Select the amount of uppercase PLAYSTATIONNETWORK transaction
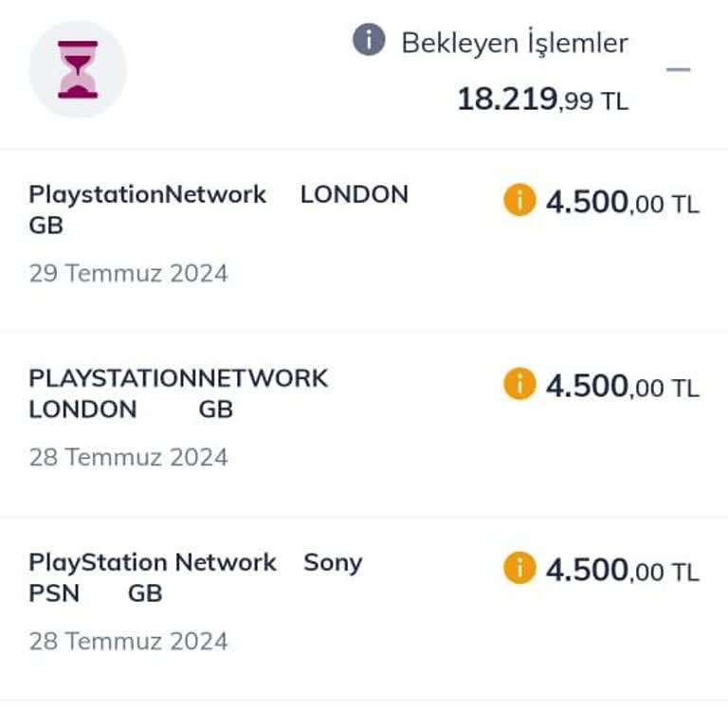The height and width of the screenshot is (728, 728). [622, 386]
